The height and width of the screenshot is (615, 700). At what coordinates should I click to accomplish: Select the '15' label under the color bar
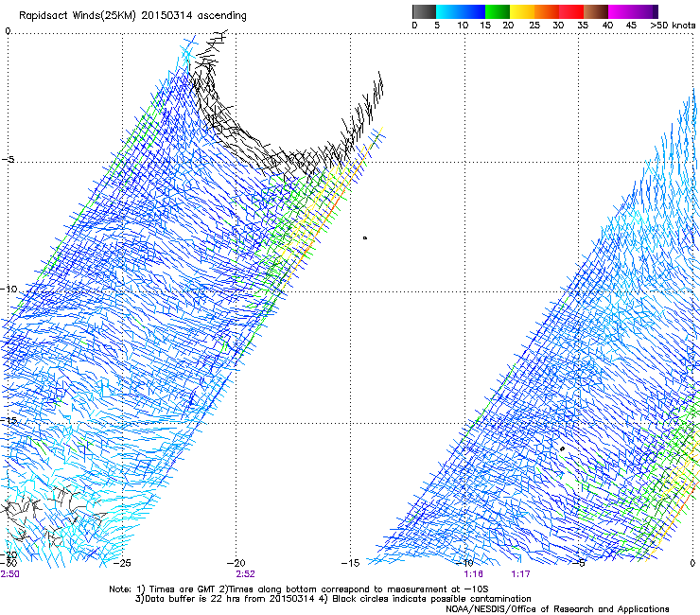(x=485, y=26)
